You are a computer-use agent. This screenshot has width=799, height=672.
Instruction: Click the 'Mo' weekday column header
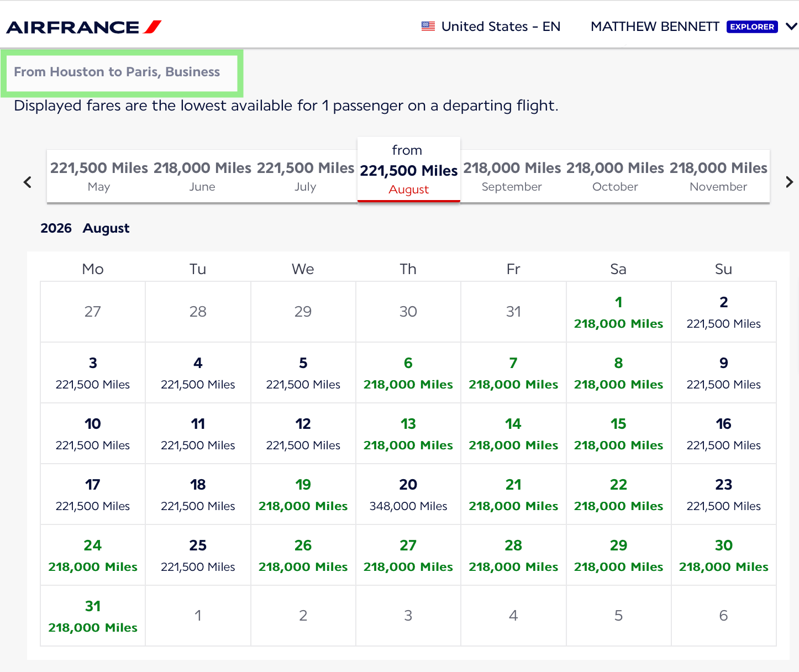tap(93, 269)
